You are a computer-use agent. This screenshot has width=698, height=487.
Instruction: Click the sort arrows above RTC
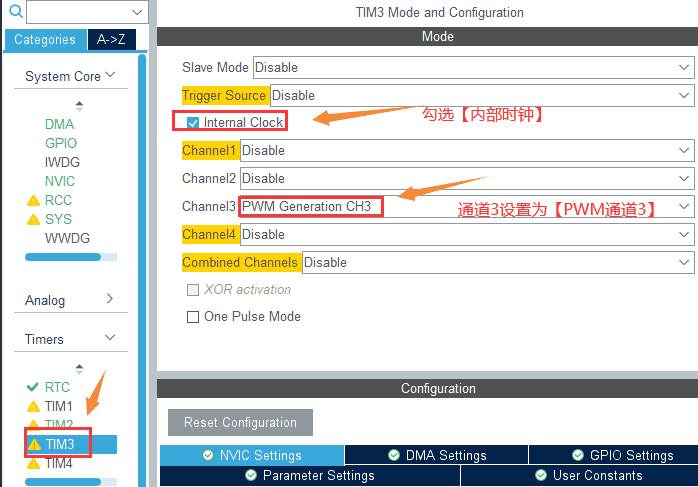(x=79, y=368)
